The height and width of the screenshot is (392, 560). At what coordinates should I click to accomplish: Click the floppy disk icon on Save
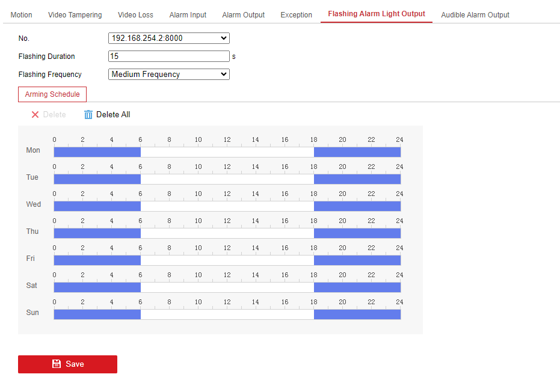tap(57, 364)
